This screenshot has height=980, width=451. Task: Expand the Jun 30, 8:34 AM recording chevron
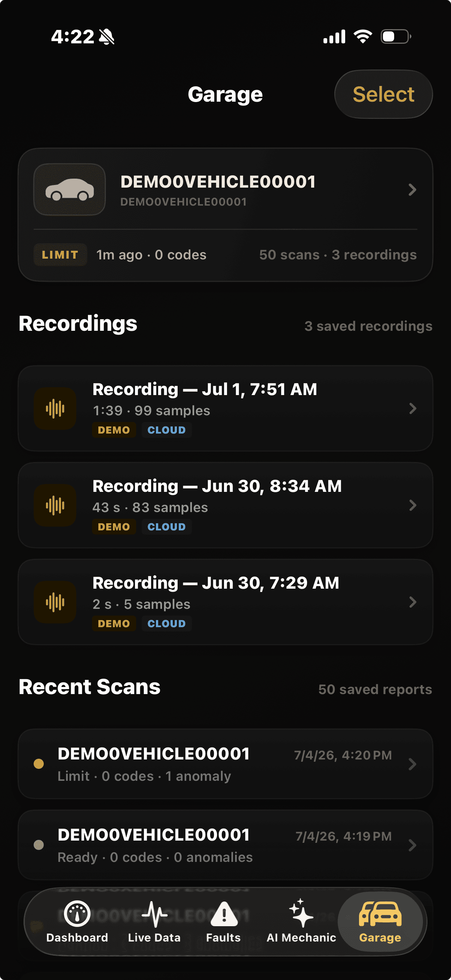tap(412, 505)
